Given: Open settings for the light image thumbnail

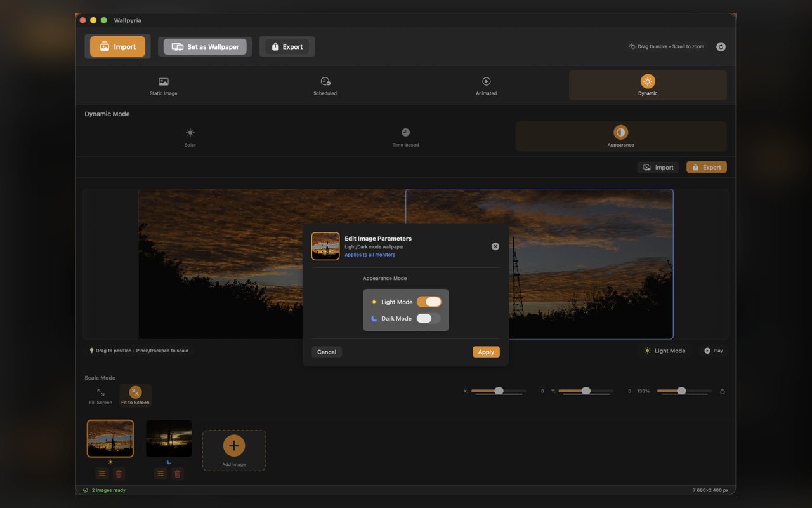Looking at the screenshot, I should (x=101, y=474).
